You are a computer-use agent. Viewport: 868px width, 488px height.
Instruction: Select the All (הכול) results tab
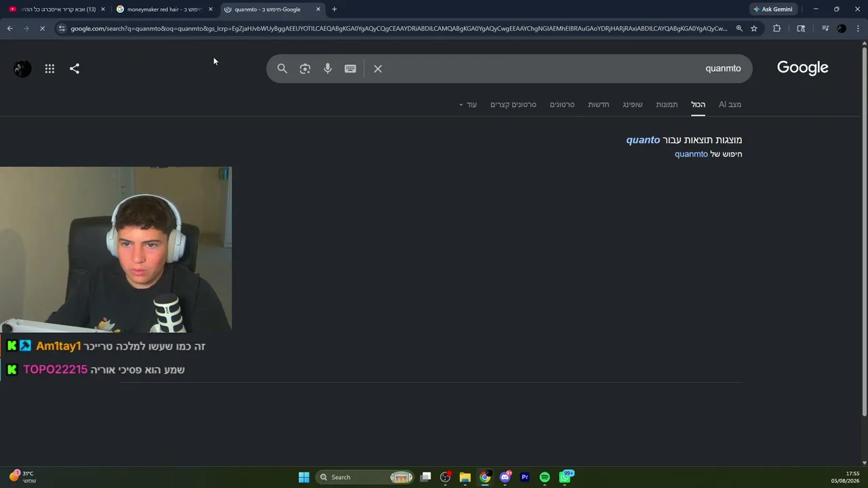point(698,104)
